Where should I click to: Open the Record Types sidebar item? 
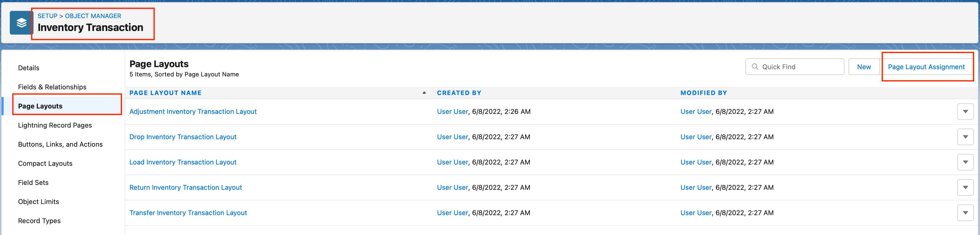coord(39,221)
